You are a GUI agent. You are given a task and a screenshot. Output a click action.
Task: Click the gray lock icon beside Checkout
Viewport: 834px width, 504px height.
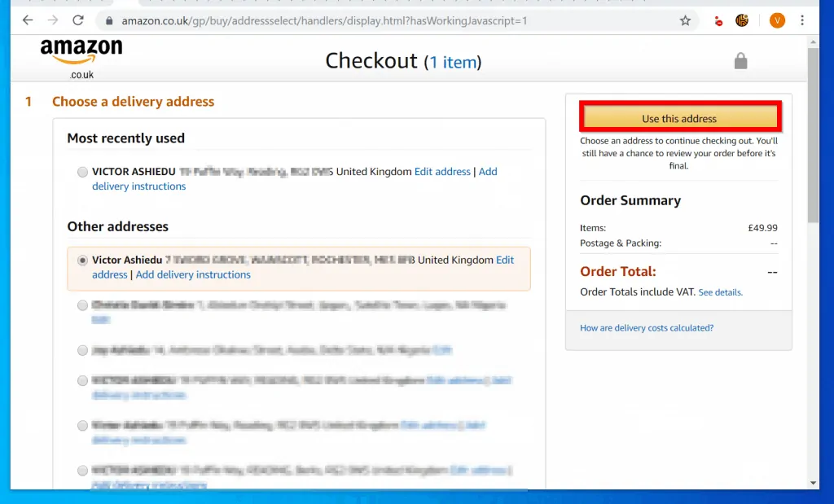point(740,60)
